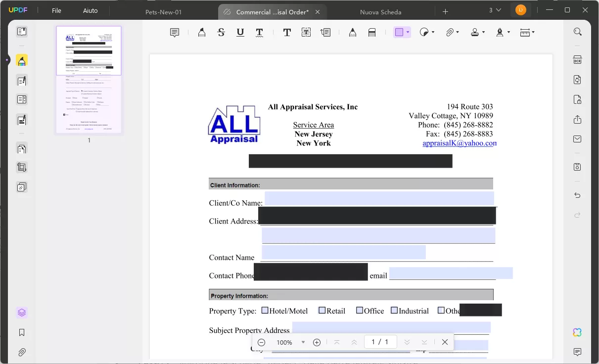This screenshot has width=599, height=364.
Task: Select the squiggly underline tool
Action: (260, 33)
